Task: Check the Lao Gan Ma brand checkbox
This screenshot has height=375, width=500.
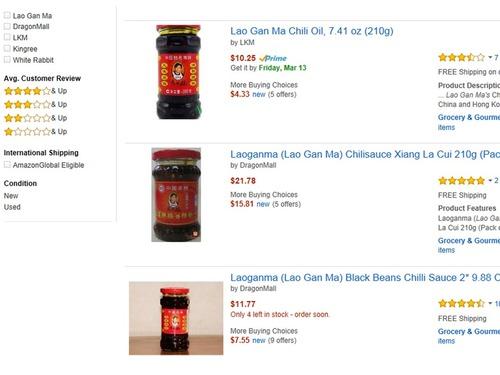Action: pyautogui.click(x=7, y=15)
